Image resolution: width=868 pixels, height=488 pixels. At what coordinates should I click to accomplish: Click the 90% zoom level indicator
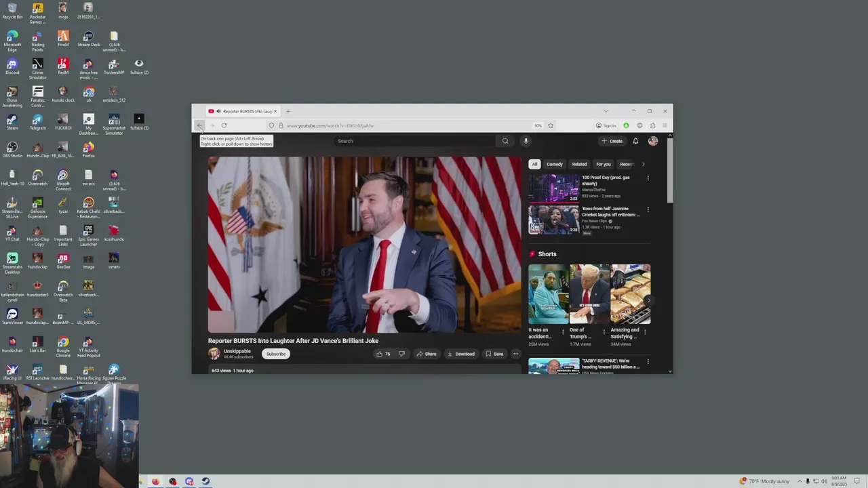coord(538,125)
